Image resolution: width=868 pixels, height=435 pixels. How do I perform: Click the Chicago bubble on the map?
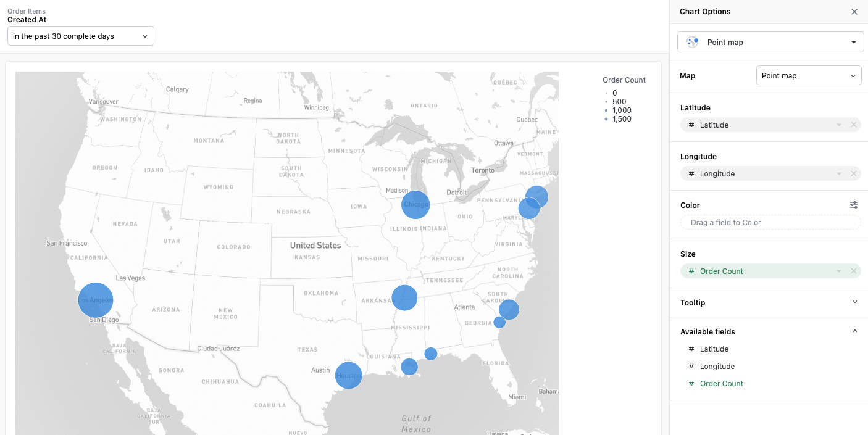pyautogui.click(x=415, y=205)
